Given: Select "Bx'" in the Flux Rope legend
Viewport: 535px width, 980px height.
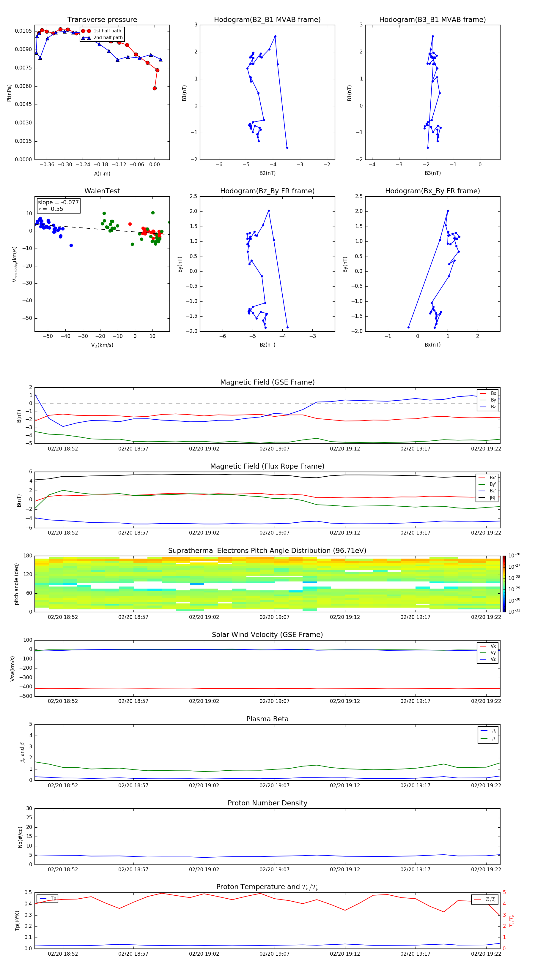Looking at the screenshot, I should 487,478.
